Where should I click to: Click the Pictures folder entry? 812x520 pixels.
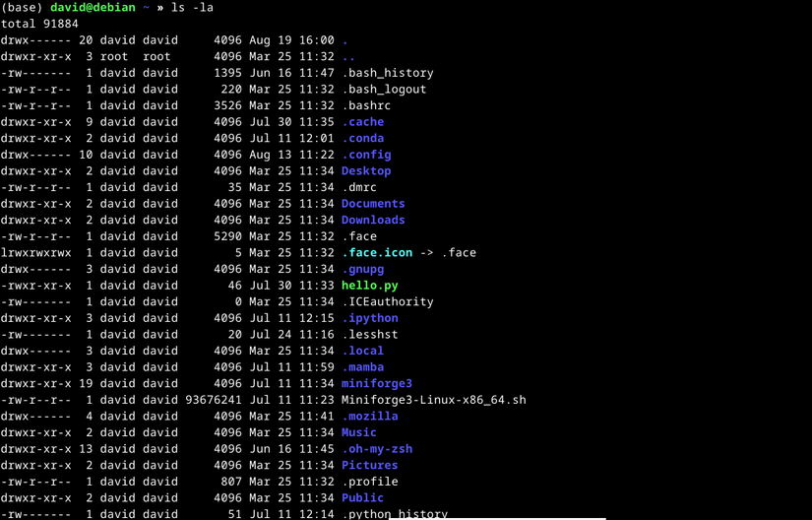tap(369, 465)
